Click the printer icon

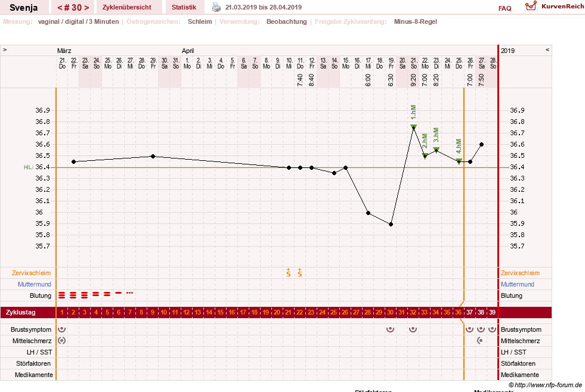pos(216,7)
